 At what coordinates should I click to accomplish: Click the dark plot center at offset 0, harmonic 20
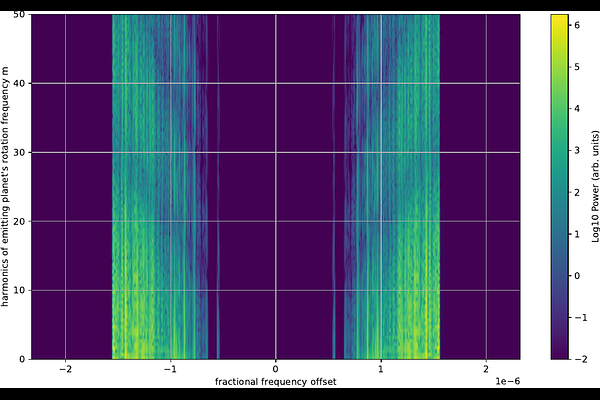pos(275,222)
